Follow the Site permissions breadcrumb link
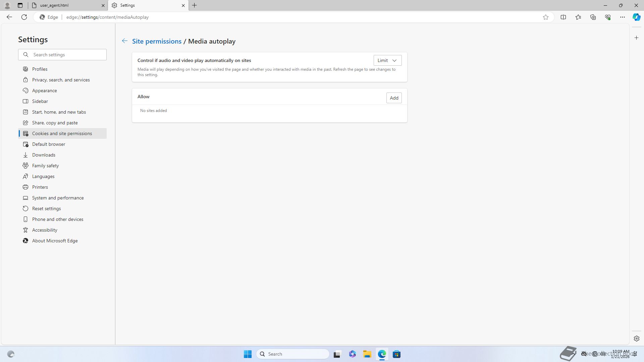The image size is (644, 362). pyautogui.click(x=157, y=41)
